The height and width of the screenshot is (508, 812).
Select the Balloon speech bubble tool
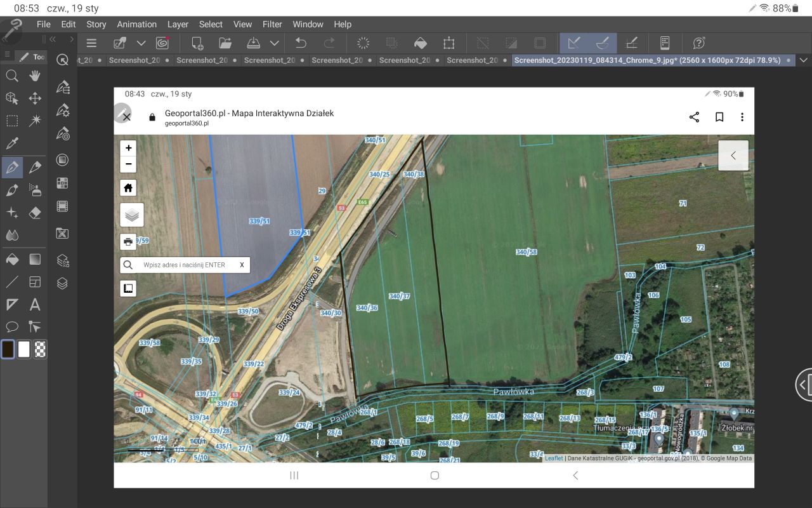click(11, 327)
